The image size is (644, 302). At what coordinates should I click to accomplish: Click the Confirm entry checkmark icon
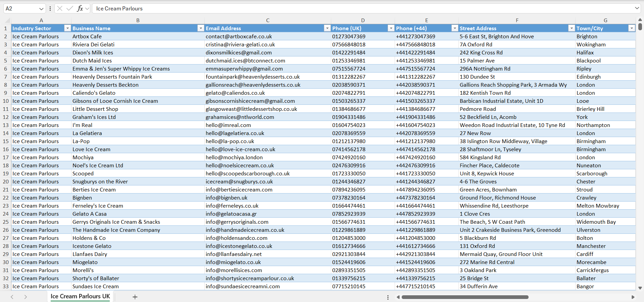(70, 8)
